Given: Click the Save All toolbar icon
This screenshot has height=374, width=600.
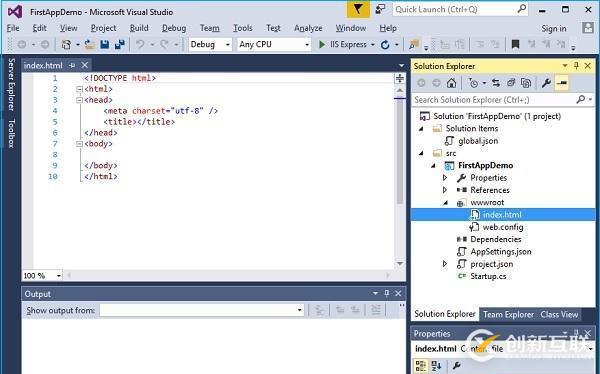Looking at the screenshot, I should coord(120,45).
